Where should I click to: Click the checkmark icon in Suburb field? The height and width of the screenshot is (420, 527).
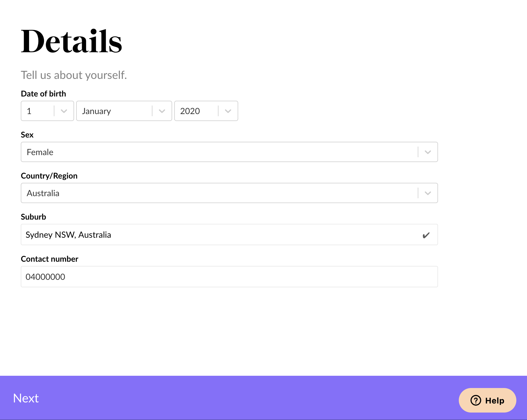point(426,235)
